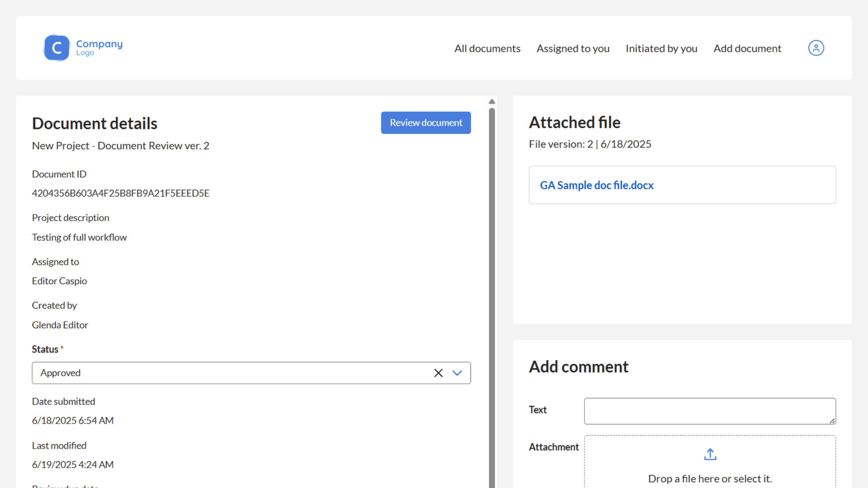This screenshot has width=868, height=488.
Task: Open the All documents menu
Action: pyautogui.click(x=487, y=48)
